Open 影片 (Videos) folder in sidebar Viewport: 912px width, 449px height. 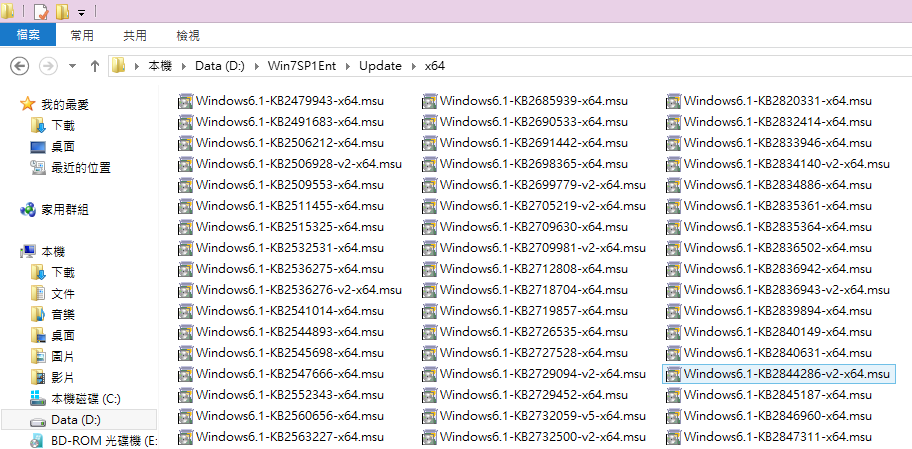[x=63, y=377]
